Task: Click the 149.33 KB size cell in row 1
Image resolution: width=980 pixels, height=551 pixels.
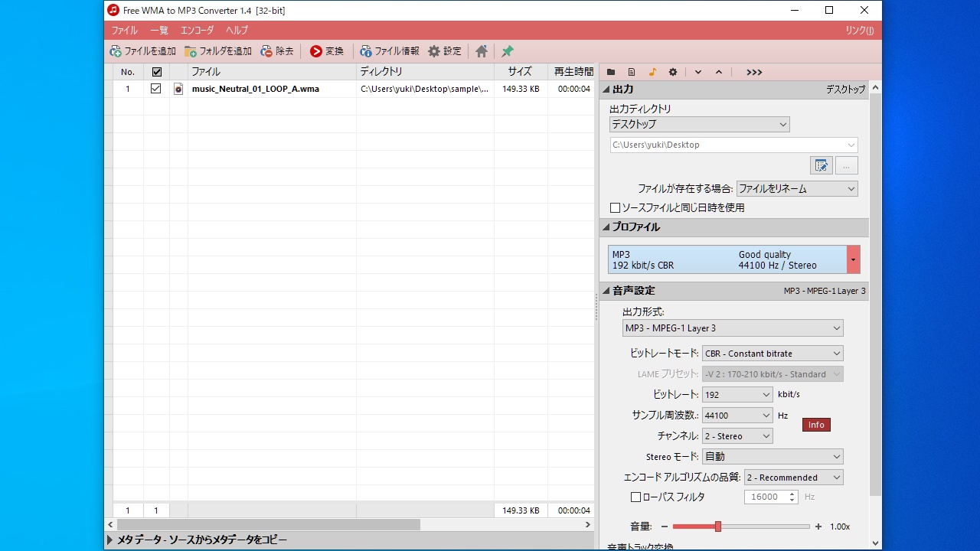Action: (x=521, y=89)
